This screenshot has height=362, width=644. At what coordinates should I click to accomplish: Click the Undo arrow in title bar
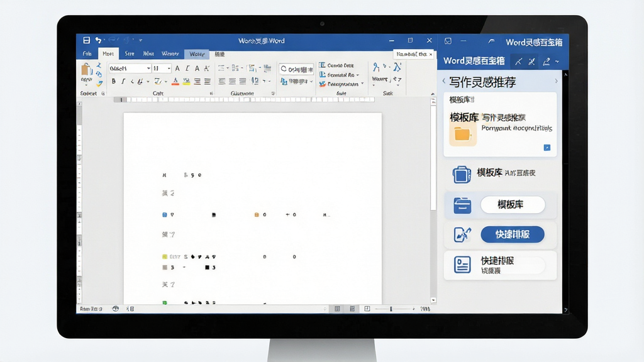[98, 40]
